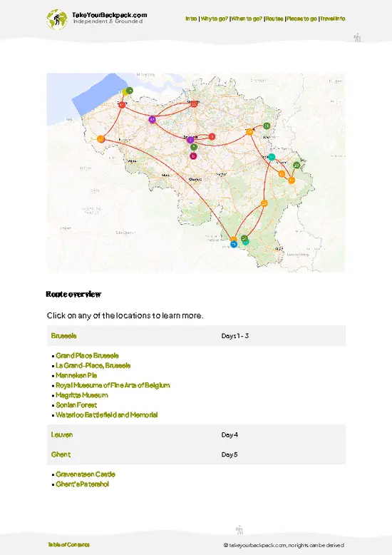Click the green marker near the eastern border
Screen dimensions: 392x555
coord(296,166)
